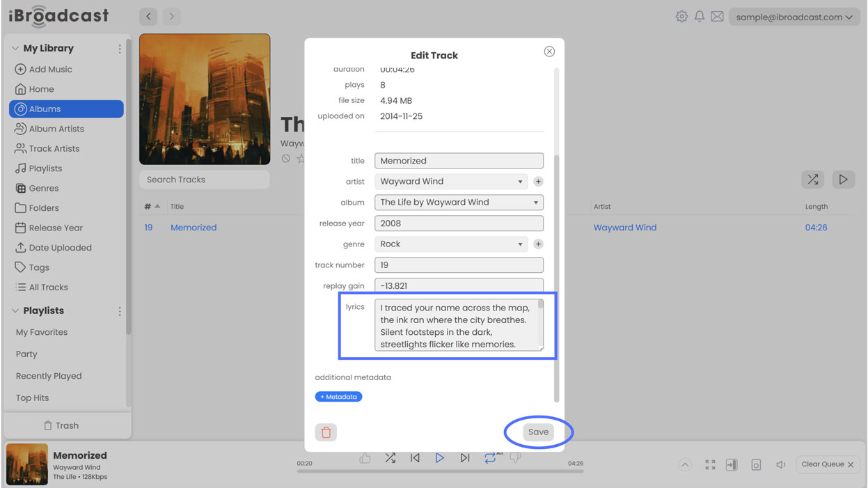
Task: Toggle thumbs up on current track
Action: [x=365, y=458]
